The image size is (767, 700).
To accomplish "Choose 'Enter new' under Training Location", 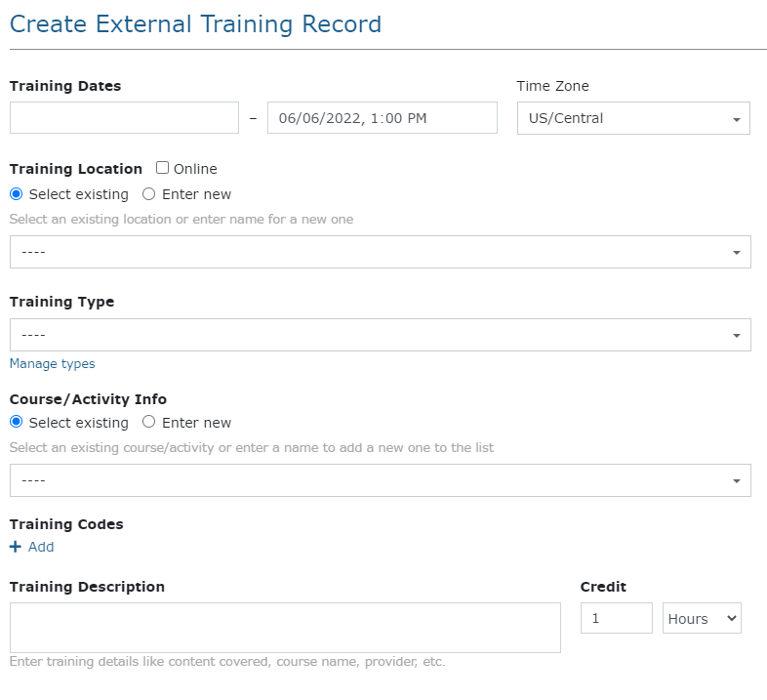I will (x=148, y=194).
